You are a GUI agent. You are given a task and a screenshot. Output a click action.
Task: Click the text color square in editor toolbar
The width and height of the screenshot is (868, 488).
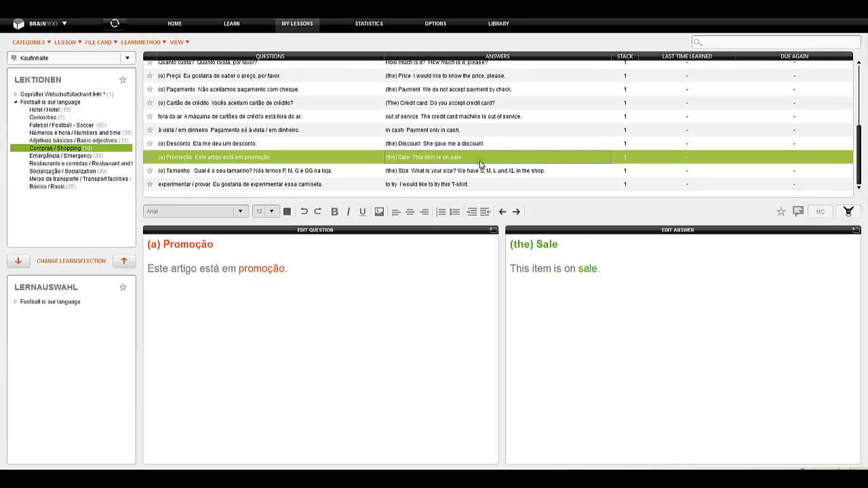pos(287,211)
